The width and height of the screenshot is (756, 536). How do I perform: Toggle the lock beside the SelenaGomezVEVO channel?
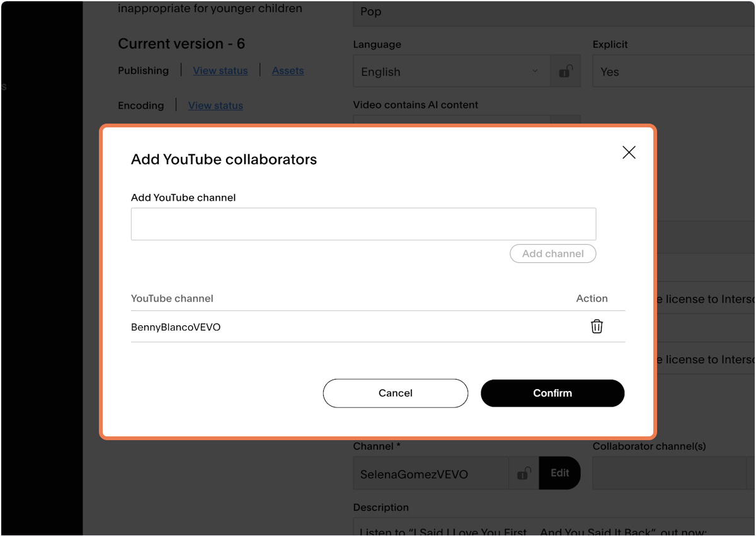point(523,473)
